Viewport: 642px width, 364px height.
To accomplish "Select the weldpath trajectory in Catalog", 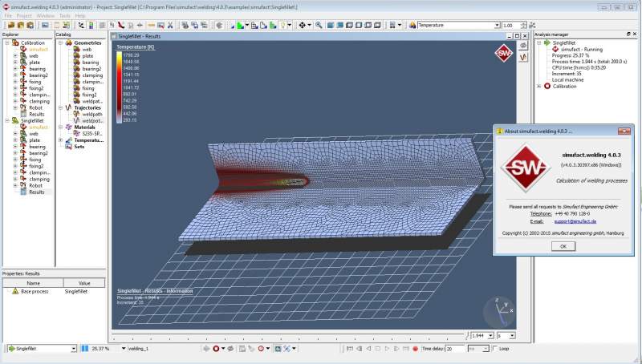I will (92, 114).
